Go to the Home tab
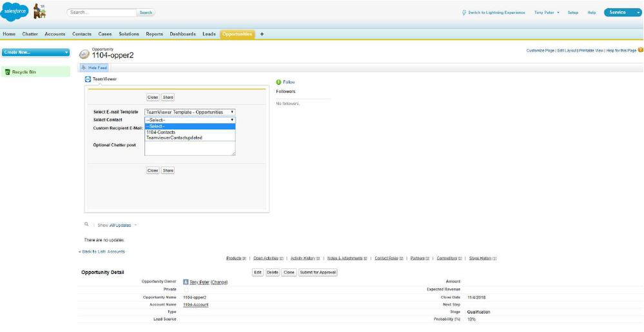The height and width of the screenshot is (332, 644). coord(9,34)
